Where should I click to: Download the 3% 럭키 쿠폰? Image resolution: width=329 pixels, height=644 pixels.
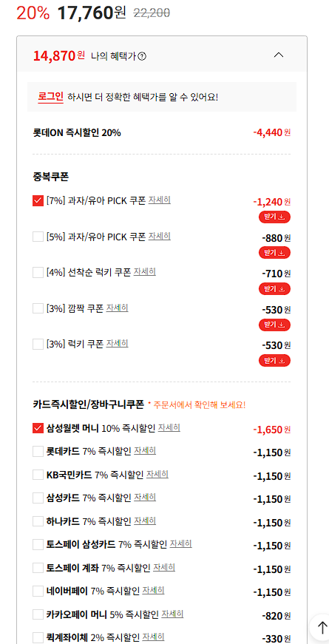274,361
